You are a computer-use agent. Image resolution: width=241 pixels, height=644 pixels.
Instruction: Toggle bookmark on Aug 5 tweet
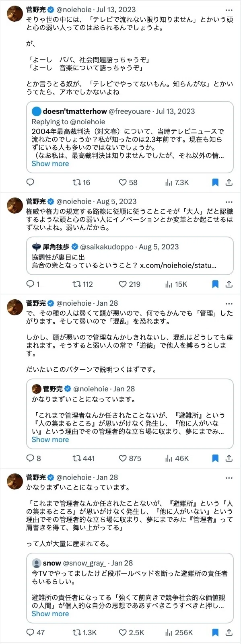click(x=215, y=284)
